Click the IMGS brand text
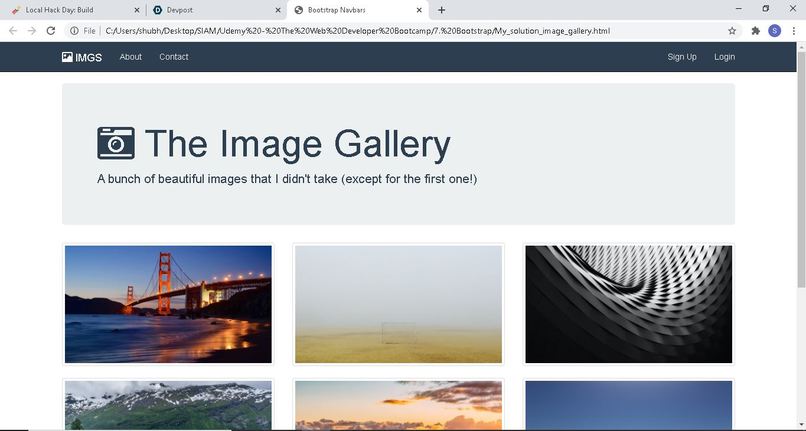The image size is (806, 431). pyautogui.click(x=88, y=58)
